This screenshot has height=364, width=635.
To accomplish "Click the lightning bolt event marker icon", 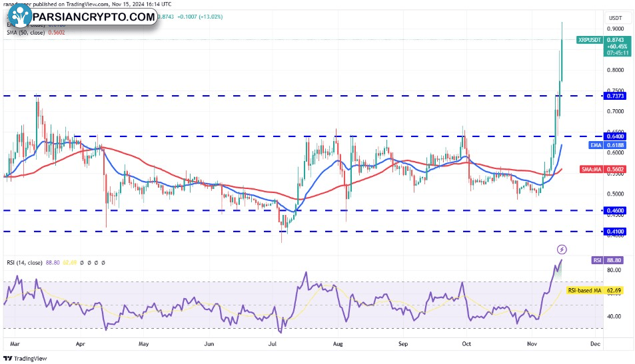I will [562, 249].
